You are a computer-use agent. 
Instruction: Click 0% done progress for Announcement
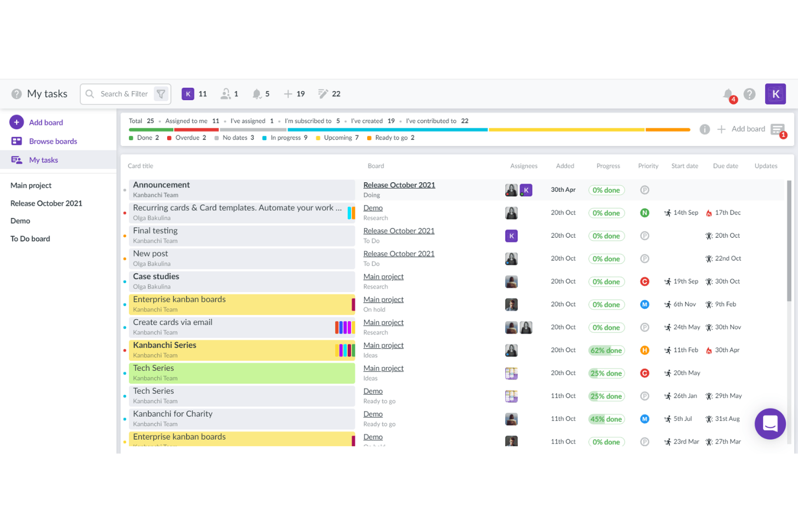pos(607,190)
